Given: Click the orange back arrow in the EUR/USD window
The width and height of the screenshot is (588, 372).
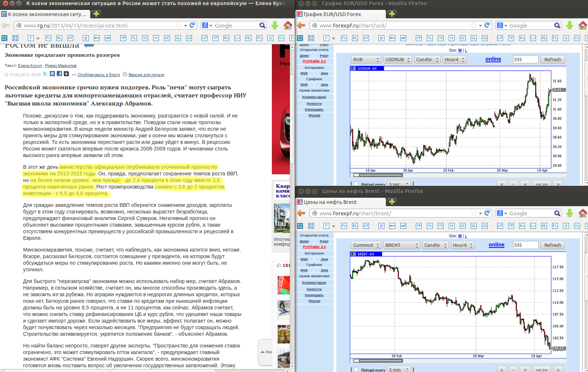Looking at the screenshot, I should pos(301,25).
